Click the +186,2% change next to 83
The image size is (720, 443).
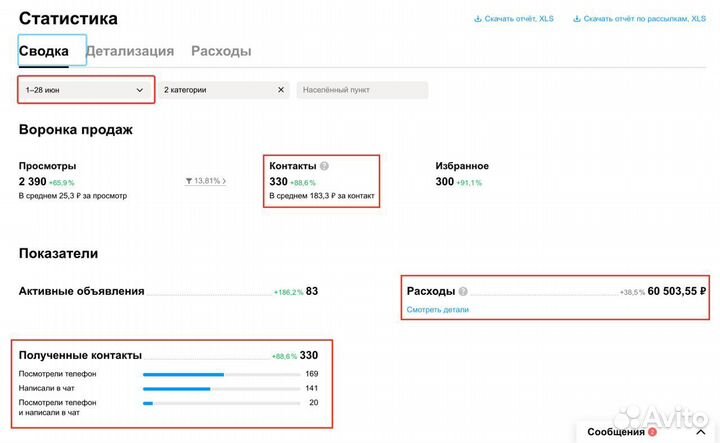click(288, 292)
